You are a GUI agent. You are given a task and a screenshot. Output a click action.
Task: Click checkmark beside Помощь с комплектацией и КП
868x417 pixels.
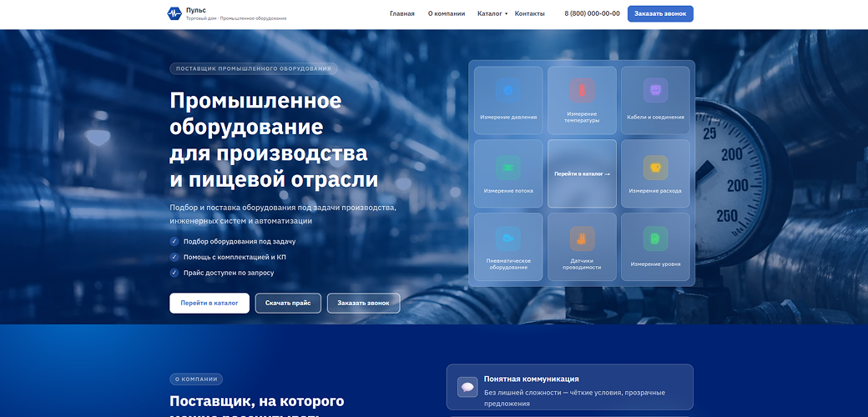coord(174,257)
